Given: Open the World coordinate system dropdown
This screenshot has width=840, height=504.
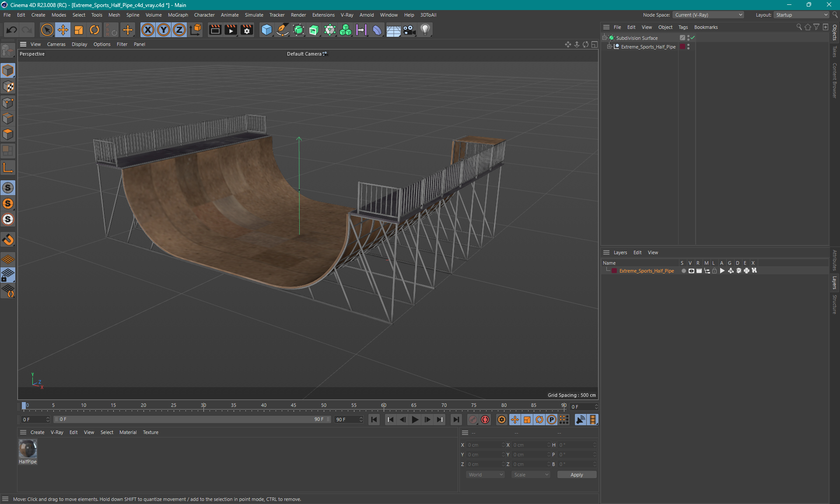Looking at the screenshot, I should [x=486, y=475].
